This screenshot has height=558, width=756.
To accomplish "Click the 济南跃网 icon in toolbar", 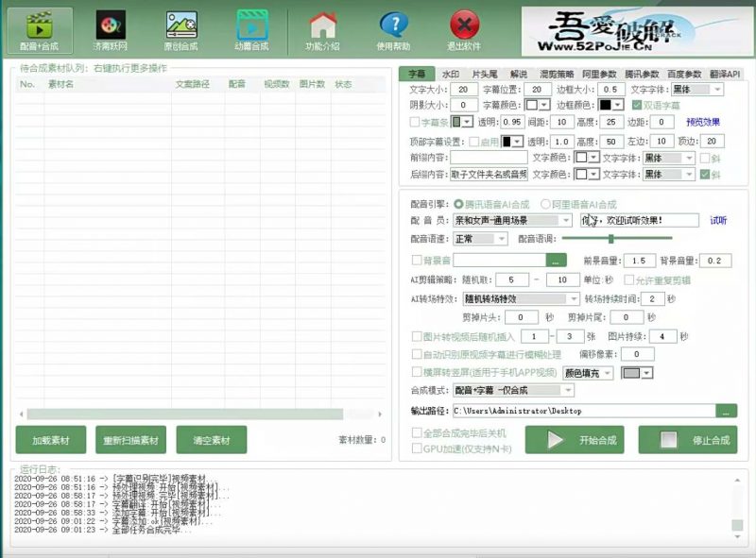I will click(x=111, y=25).
